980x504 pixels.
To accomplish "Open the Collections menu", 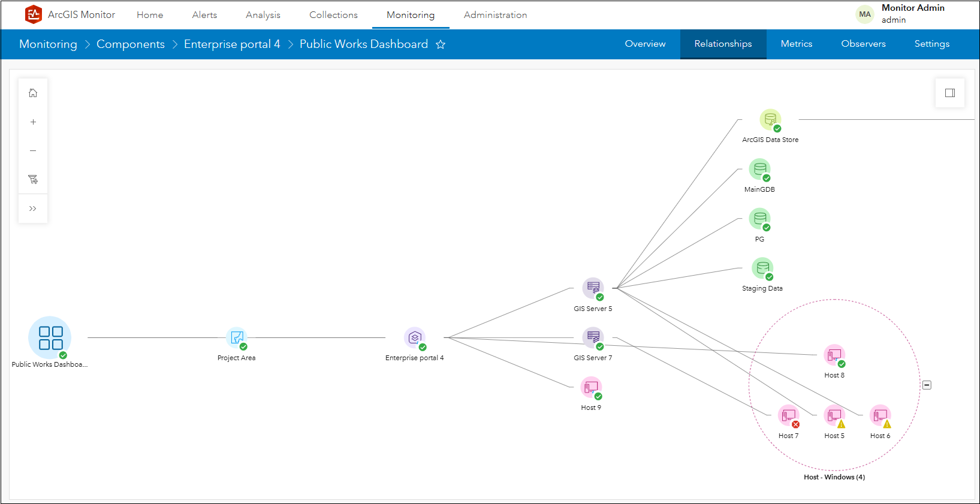I will coord(333,15).
